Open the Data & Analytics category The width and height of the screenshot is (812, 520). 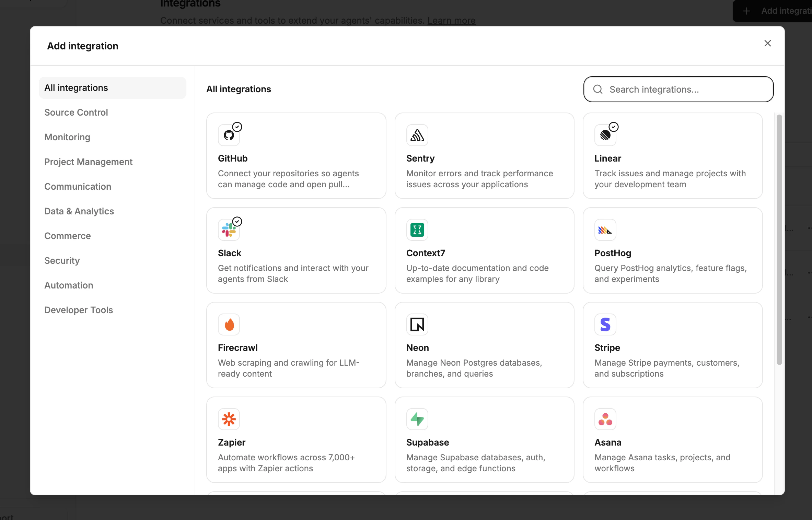coord(79,211)
